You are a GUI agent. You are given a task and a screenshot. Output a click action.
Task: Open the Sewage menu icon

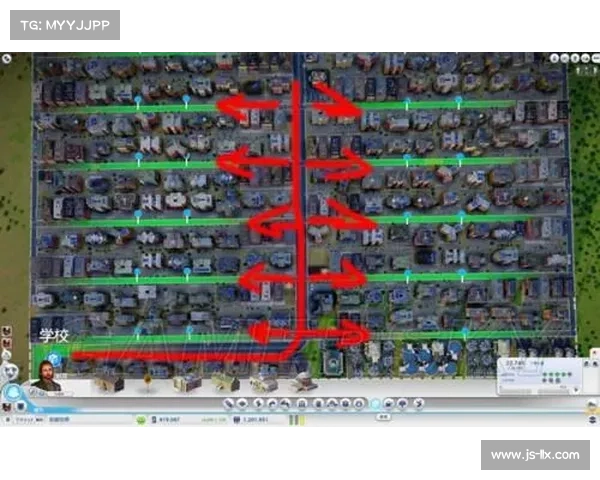point(285,404)
